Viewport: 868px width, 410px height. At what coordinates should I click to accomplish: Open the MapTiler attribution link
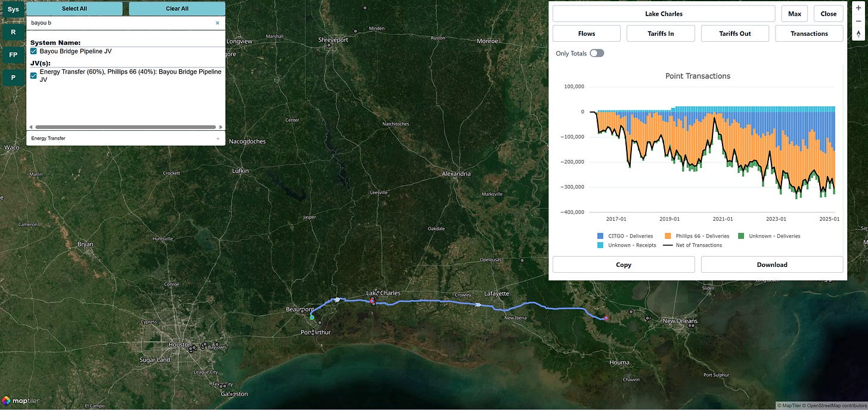click(x=790, y=406)
